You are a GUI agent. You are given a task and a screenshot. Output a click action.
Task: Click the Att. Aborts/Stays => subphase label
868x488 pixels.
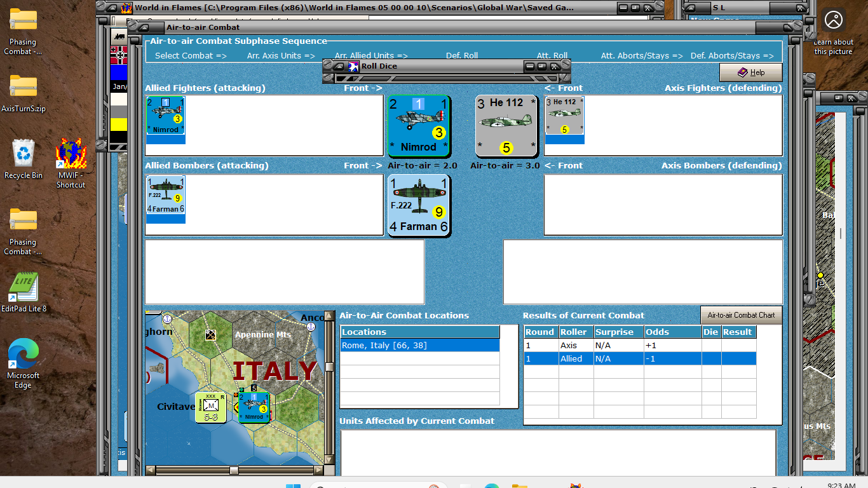pos(642,55)
